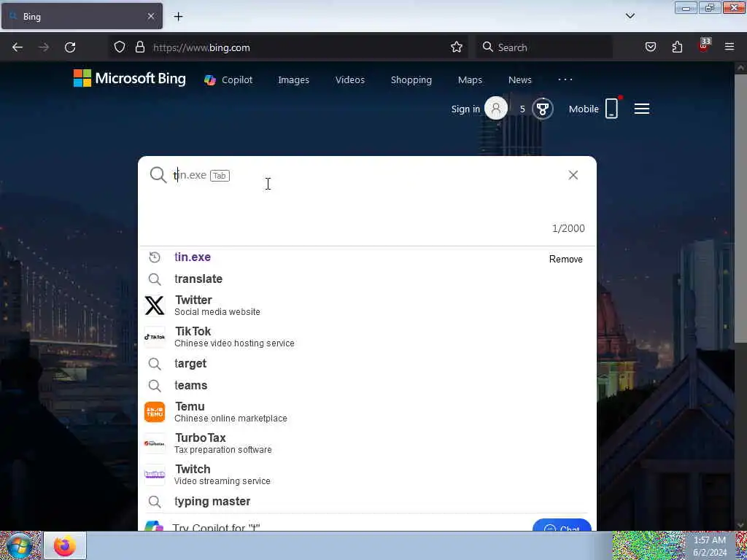Open the account profile avatar icon
This screenshot has height=560, width=747.
pyautogui.click(x=496, y=109)
